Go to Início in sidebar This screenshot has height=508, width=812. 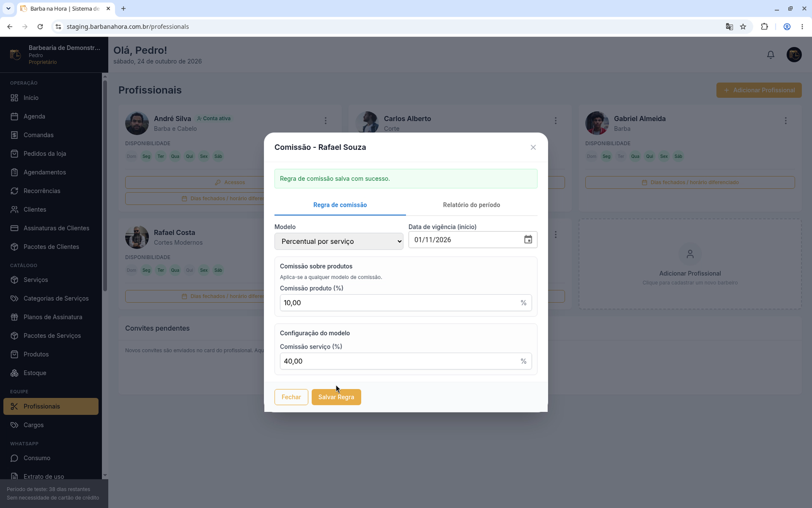pos(51,98)
